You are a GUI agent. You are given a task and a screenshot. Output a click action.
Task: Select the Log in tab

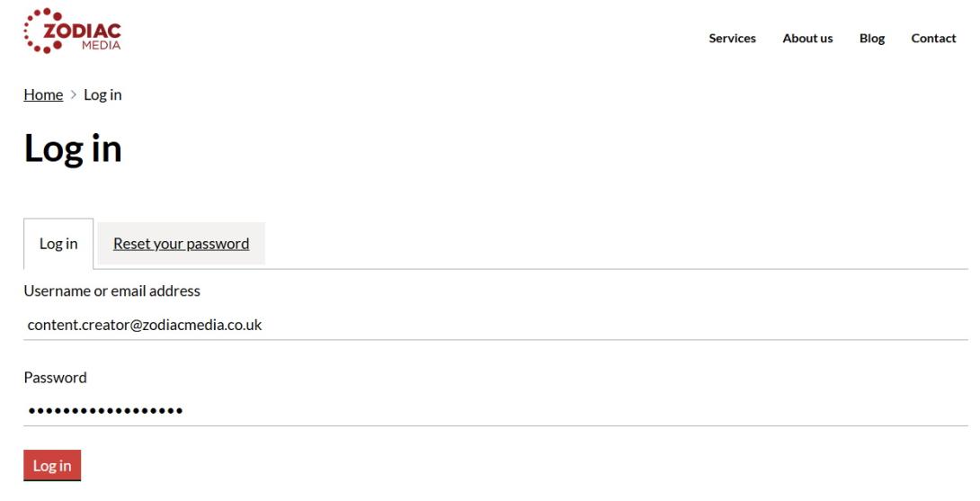pos(58,244)
